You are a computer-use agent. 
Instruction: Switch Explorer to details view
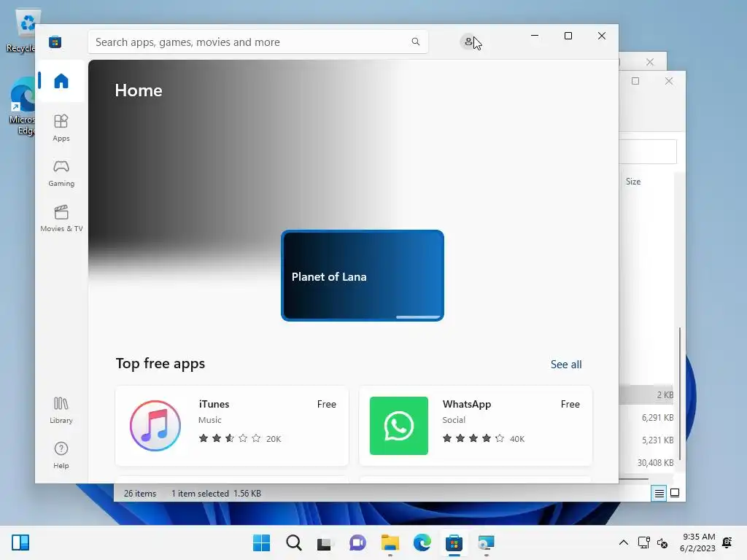(x=659, y=494)
